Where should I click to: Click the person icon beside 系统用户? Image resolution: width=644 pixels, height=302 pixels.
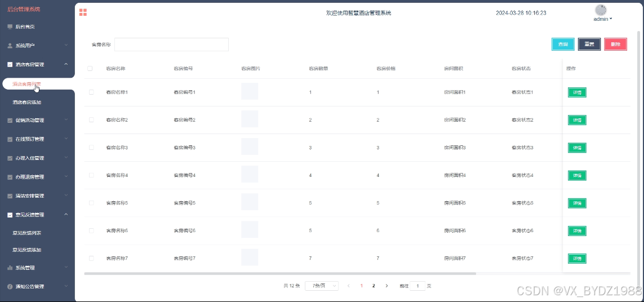click(10, 46)
